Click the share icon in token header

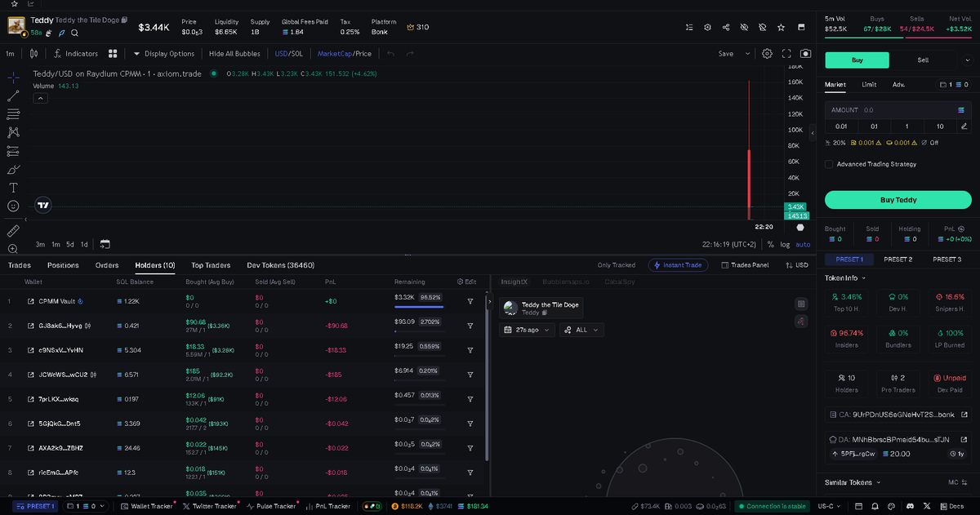pyautogui.click(x=726, y=27)
